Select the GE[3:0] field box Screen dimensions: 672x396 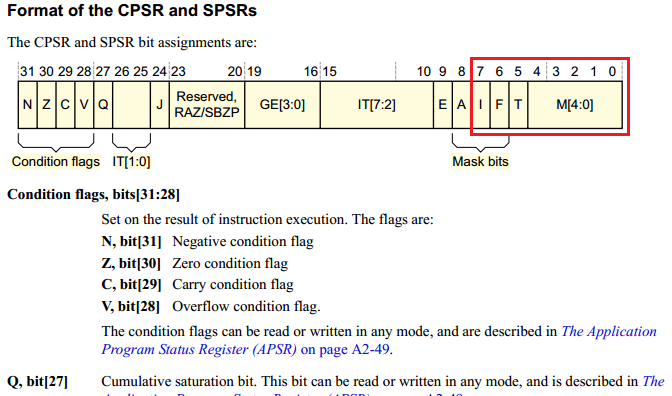click(282, 105)
